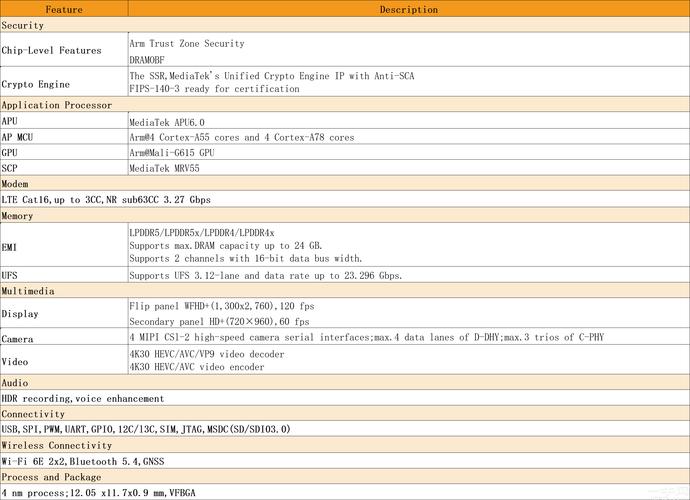Click the Chip-Level Features cell

[52, 50]
